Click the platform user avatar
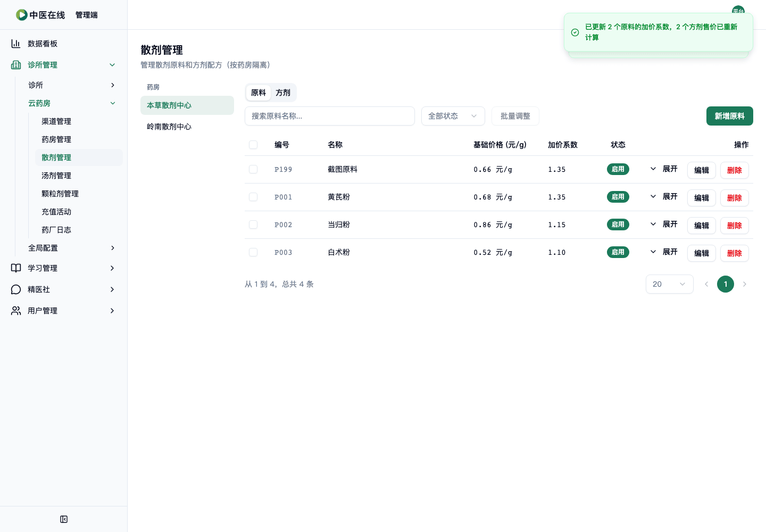 click(738, 11)
